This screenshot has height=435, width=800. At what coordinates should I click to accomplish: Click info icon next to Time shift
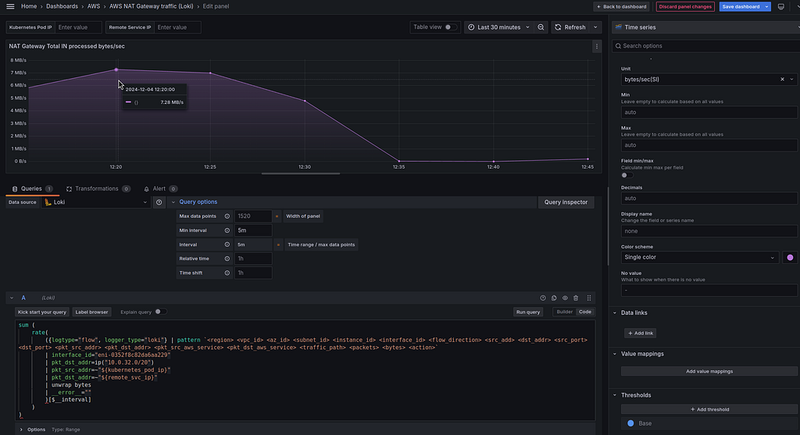pyautogui.click(x=227, y=273)
